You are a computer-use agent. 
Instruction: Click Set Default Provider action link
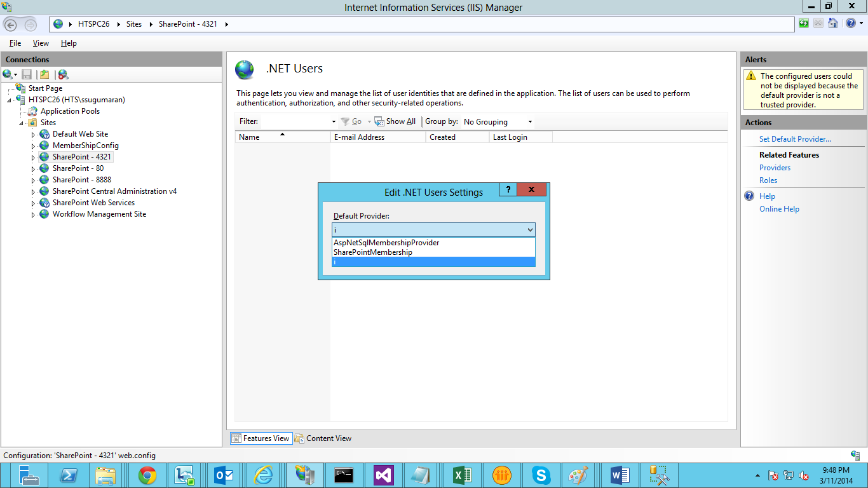point(795,139)
